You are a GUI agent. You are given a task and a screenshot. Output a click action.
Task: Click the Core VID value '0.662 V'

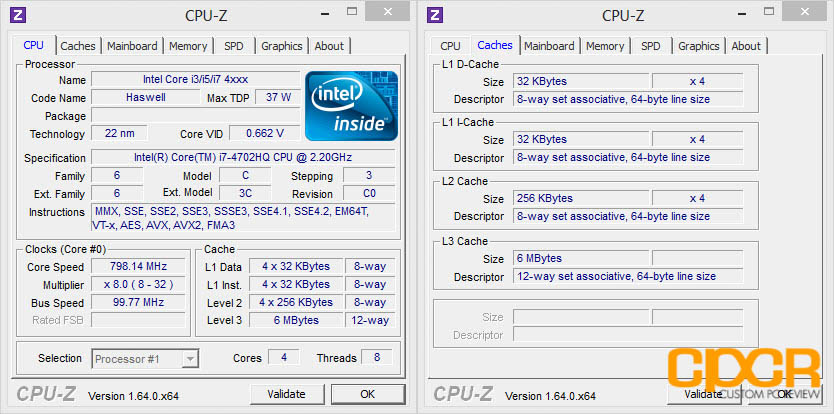pos(264,133)
